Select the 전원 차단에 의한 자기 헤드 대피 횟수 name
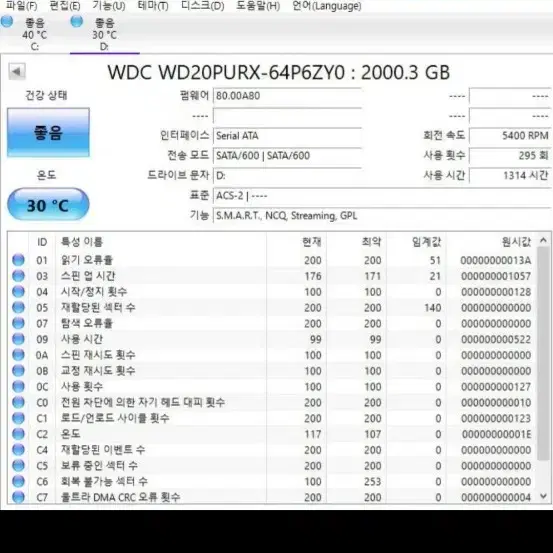Image resolution: width=553 pixels, height=553 pixels. point(143,402)
